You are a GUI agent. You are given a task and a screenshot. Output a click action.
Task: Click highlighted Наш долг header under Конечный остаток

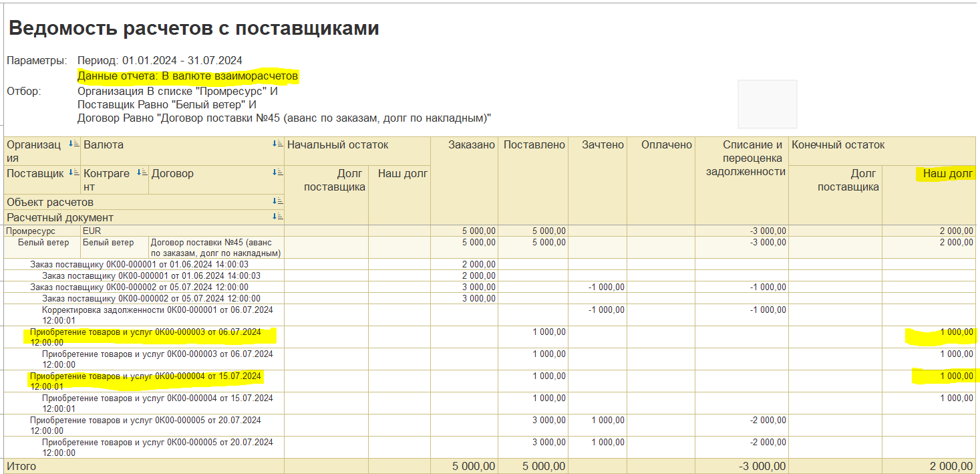pos(946,174)
